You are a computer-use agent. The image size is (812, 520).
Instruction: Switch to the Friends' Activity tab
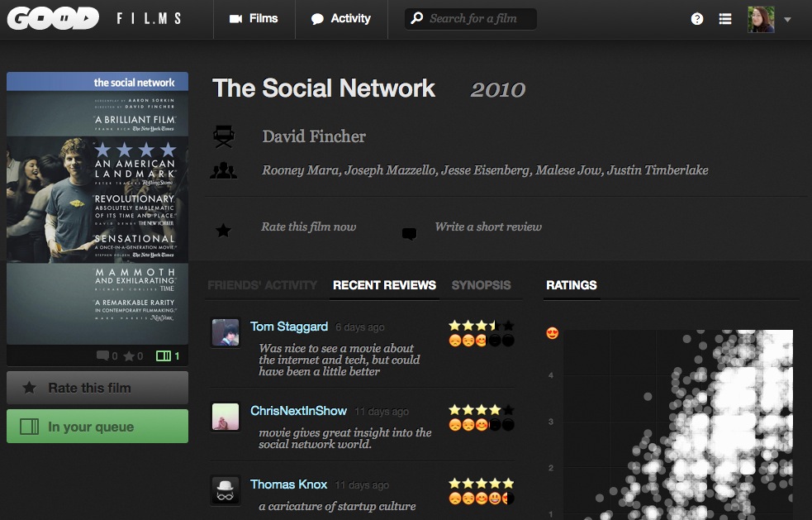pos(262,285)
